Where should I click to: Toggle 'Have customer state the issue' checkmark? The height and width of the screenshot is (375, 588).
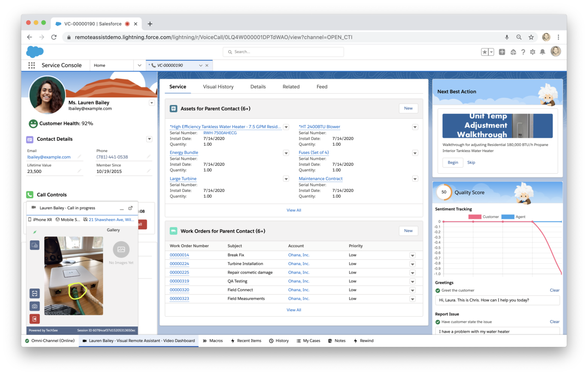pyautogui.click(x=438, y=322)
